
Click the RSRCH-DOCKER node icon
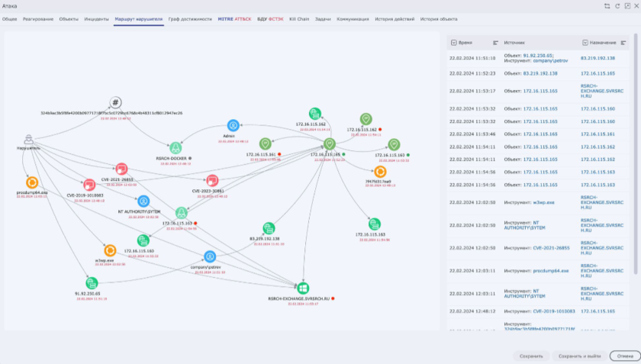(175, 148)
